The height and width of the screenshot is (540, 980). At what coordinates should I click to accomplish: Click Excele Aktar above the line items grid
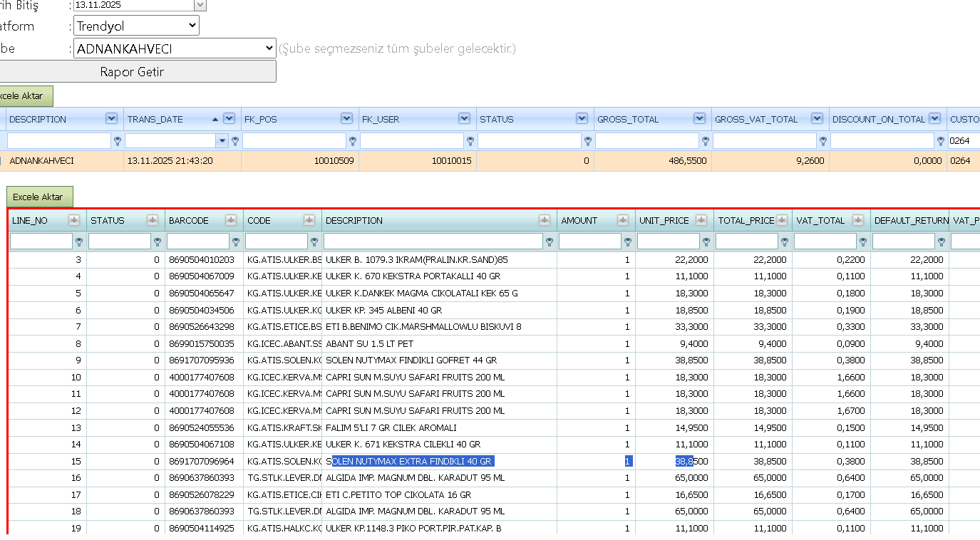[x=40, y=197]
